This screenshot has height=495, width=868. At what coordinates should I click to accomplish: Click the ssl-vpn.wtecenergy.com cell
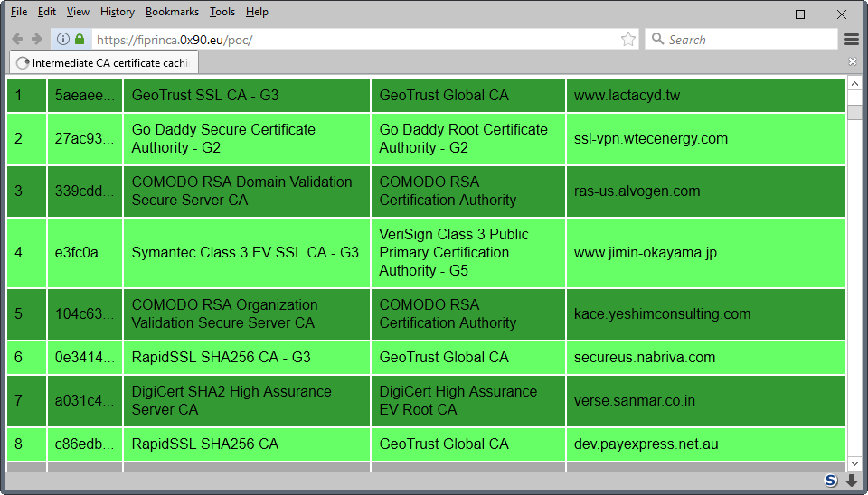[706, 139]
